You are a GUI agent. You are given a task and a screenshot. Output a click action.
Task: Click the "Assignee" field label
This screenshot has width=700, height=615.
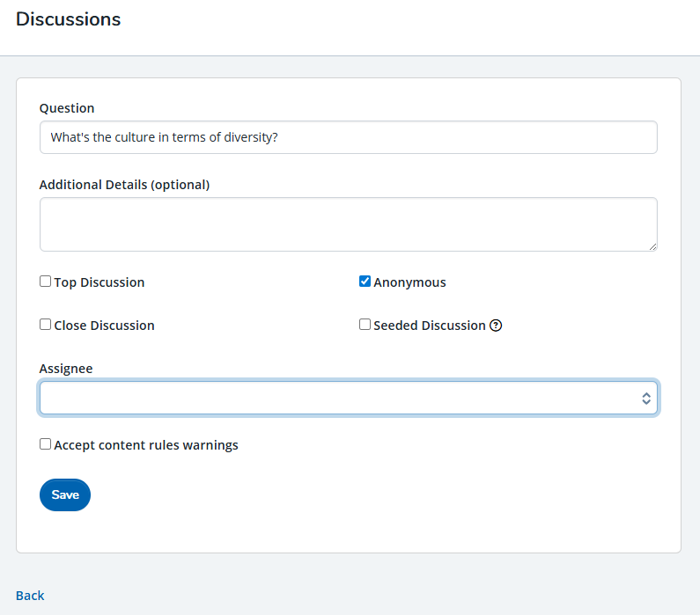66,369
